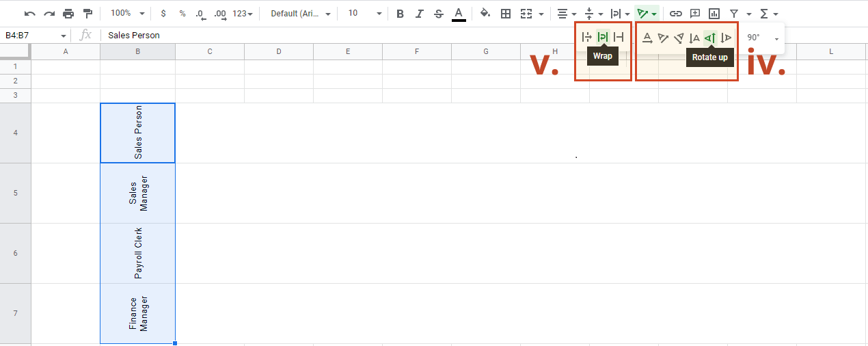Click the Insert chart icon
Screen dimensions: 868x346
pyautogui.click(x=714, y=14)
